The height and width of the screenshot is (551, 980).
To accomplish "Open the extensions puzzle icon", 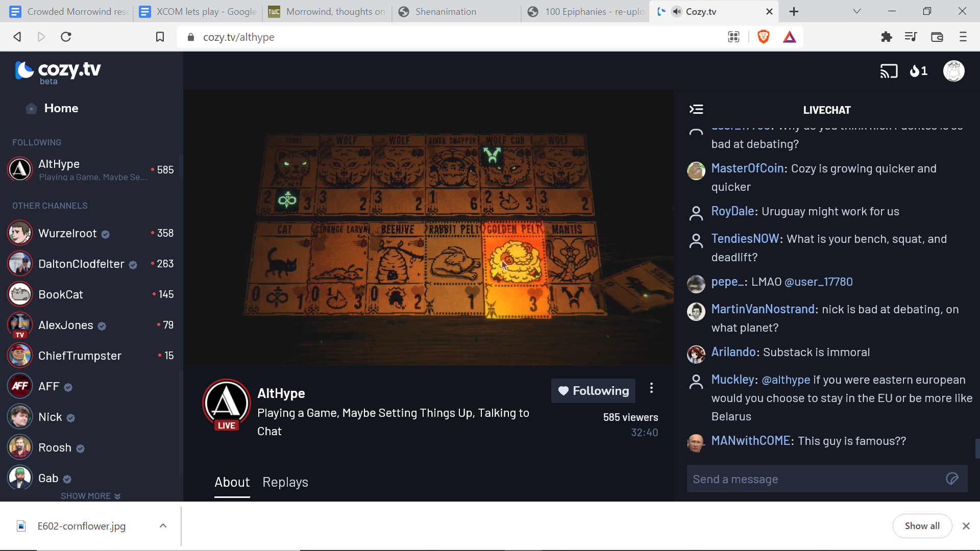I will (x=887, y=37).
